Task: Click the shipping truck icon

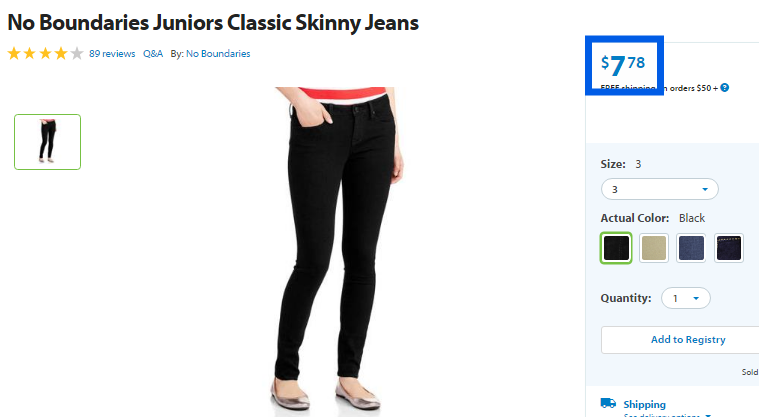Action: coord(608,403)
